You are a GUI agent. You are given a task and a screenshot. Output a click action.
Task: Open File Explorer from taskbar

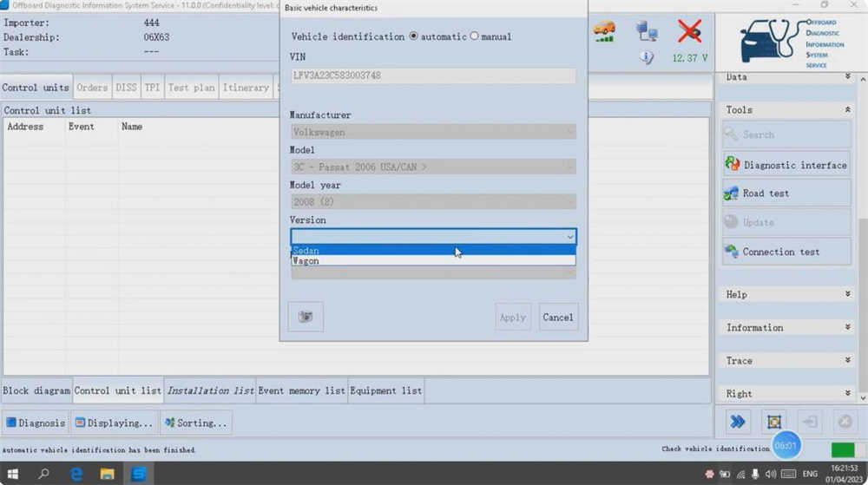pos(107,474)
